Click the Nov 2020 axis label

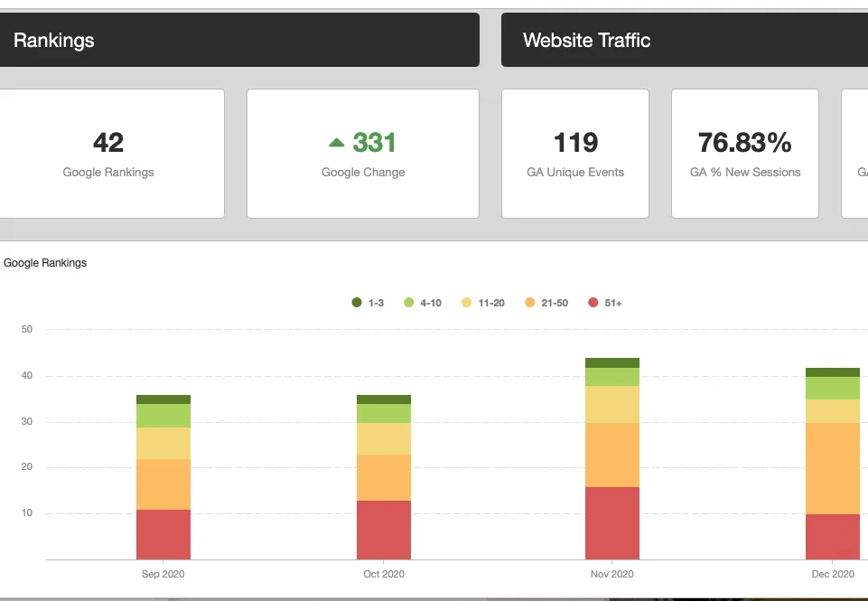(x=611, y=574)
